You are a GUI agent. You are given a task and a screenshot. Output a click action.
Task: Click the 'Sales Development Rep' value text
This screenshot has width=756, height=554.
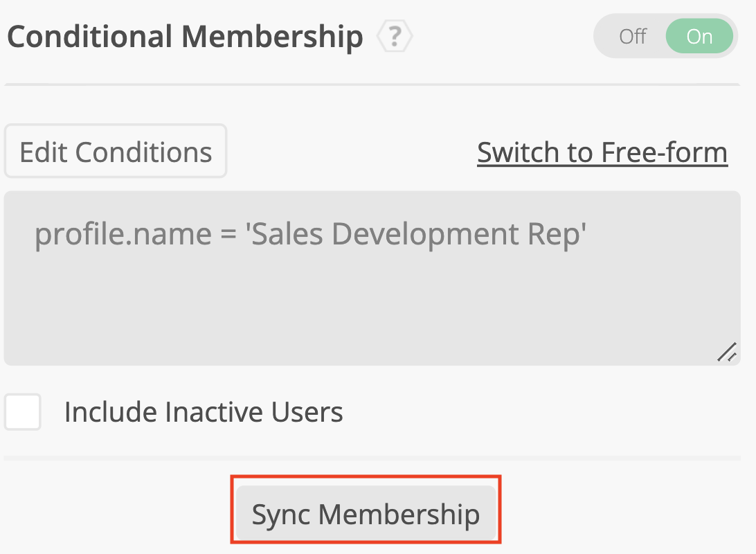417,235
